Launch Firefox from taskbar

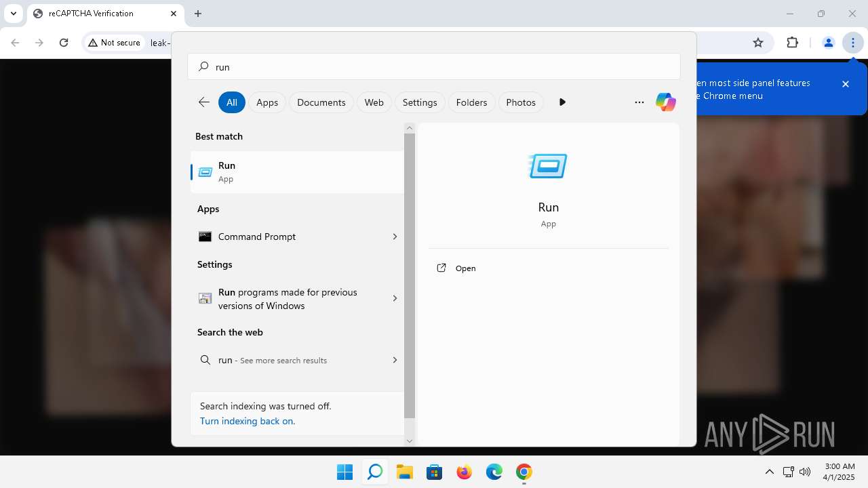tap(465, 472)
